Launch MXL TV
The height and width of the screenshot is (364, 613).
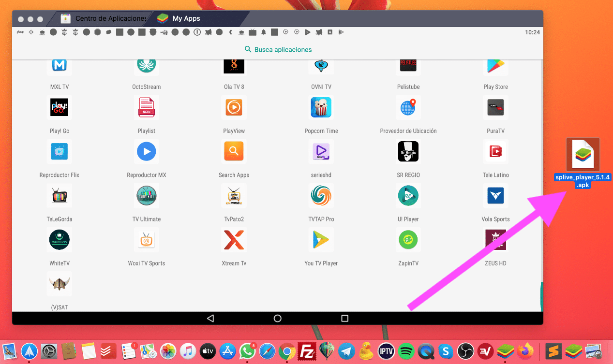(59, 66)
